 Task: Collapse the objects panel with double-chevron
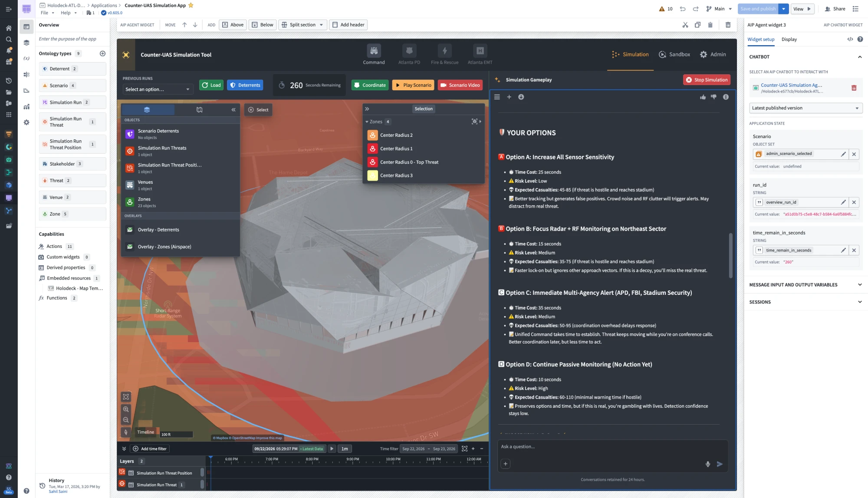click(x=233, y=110)
